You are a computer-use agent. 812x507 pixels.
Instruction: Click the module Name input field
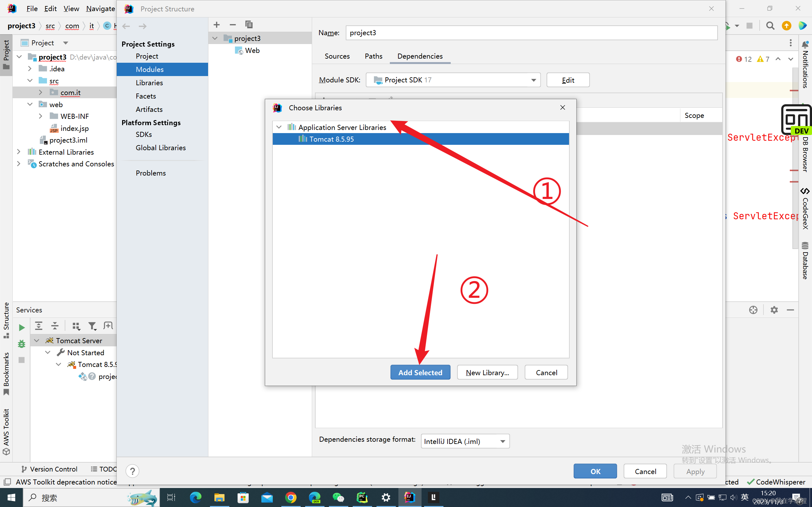(531, 33)
